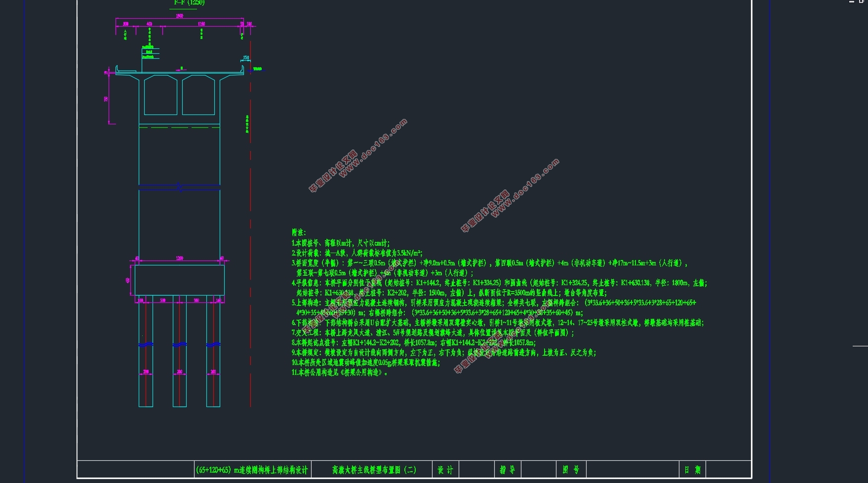Select title block text '(65+120+65) m连续刚构桥上部结构设计'
Screen dimensions: 868x483
pos(252,470)
